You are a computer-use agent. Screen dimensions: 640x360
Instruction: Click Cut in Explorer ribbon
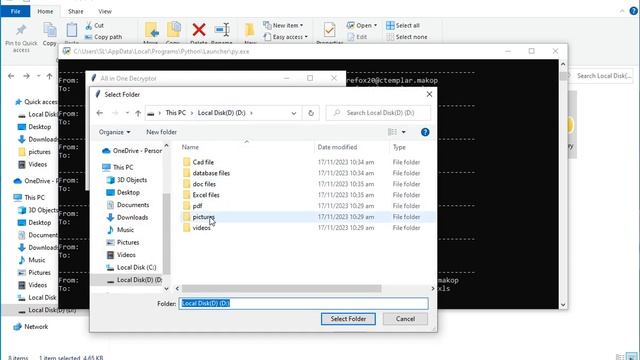click(x=95, y=25)
